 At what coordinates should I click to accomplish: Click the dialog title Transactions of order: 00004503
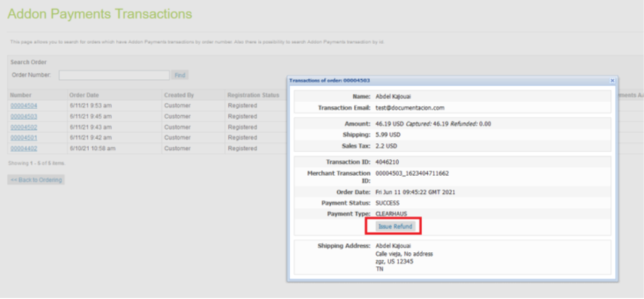pos(330,81)
